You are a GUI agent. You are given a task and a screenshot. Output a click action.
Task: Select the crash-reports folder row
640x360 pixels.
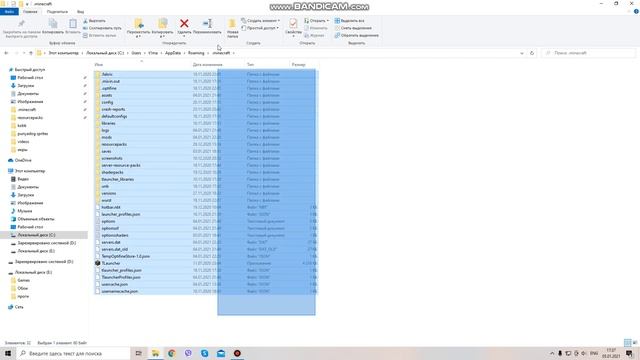(x=205, y=109)
